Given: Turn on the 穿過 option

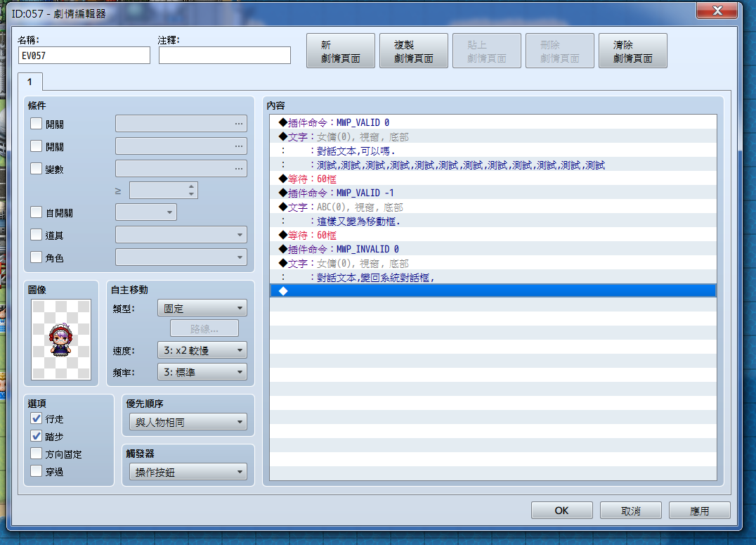Looking at the screenshot, I should pos(36,470).
